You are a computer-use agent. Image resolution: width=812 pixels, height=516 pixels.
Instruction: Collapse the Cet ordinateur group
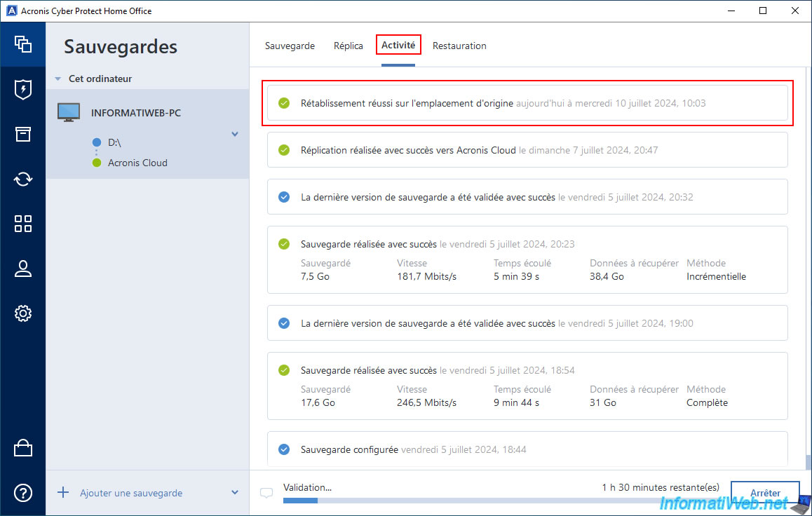pos(58,79)
